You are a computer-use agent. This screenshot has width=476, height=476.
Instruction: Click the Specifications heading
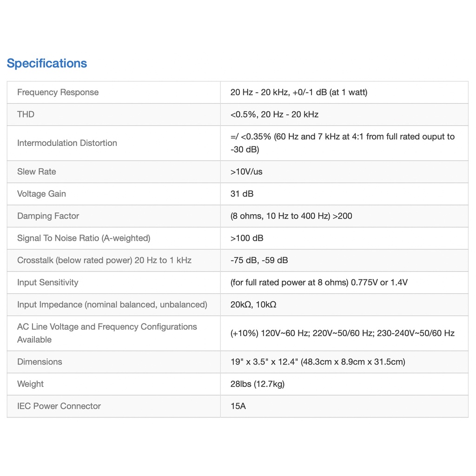point(47,63)
